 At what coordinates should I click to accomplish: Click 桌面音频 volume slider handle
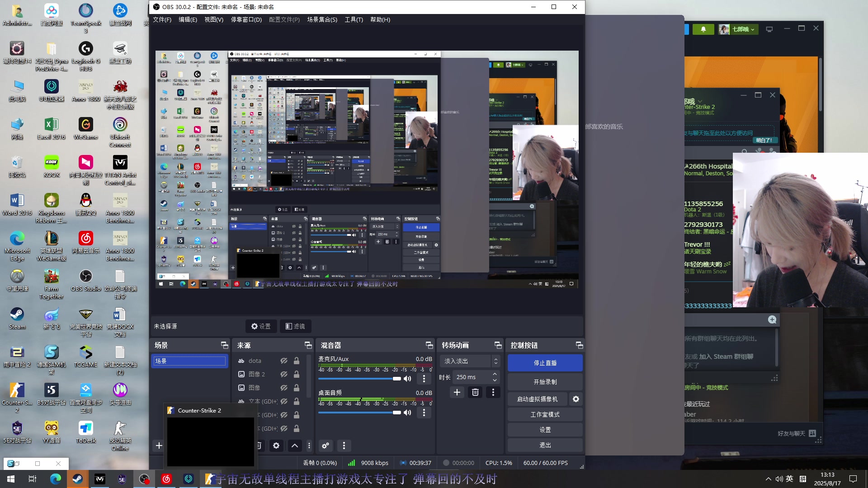click(397, 413)
